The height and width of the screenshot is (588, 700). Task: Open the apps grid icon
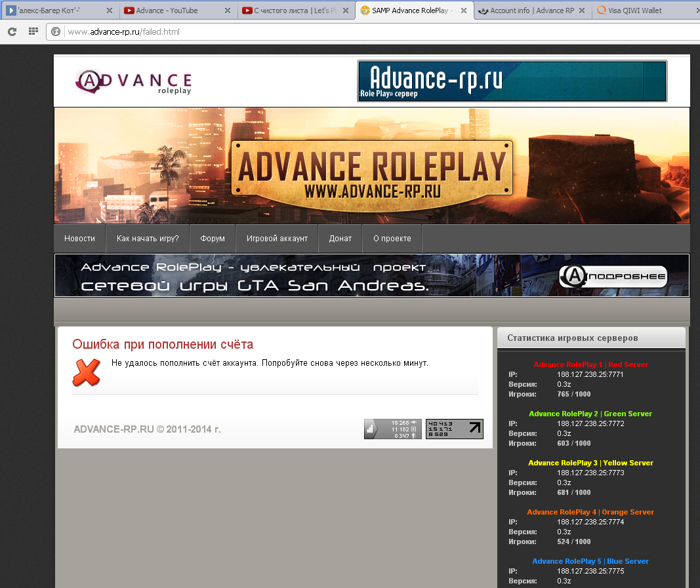(x=33, y=31)
